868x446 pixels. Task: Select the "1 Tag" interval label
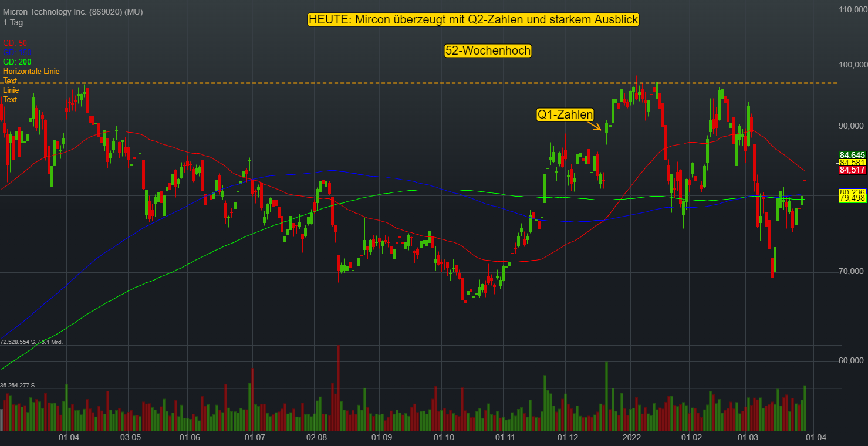point(13,22)
